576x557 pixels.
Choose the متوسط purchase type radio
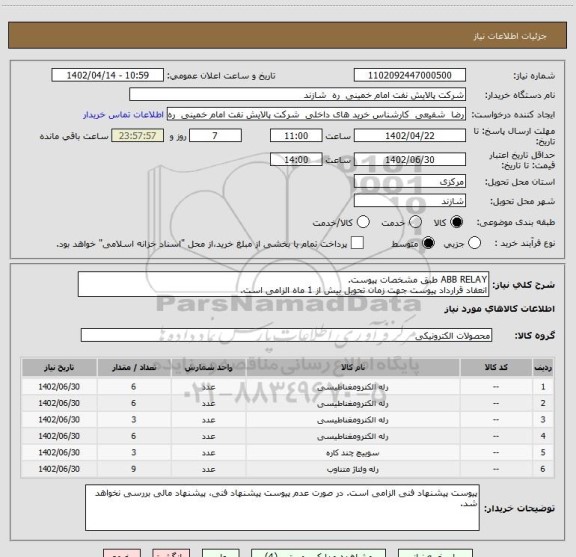click(428, 243)
